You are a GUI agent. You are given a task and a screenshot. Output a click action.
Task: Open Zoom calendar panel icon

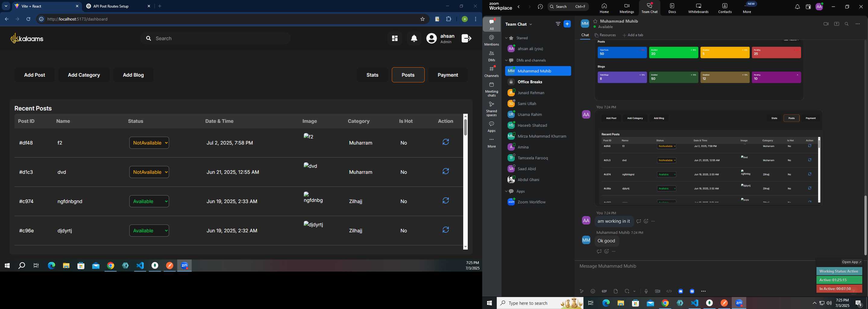tap(808, 7)
